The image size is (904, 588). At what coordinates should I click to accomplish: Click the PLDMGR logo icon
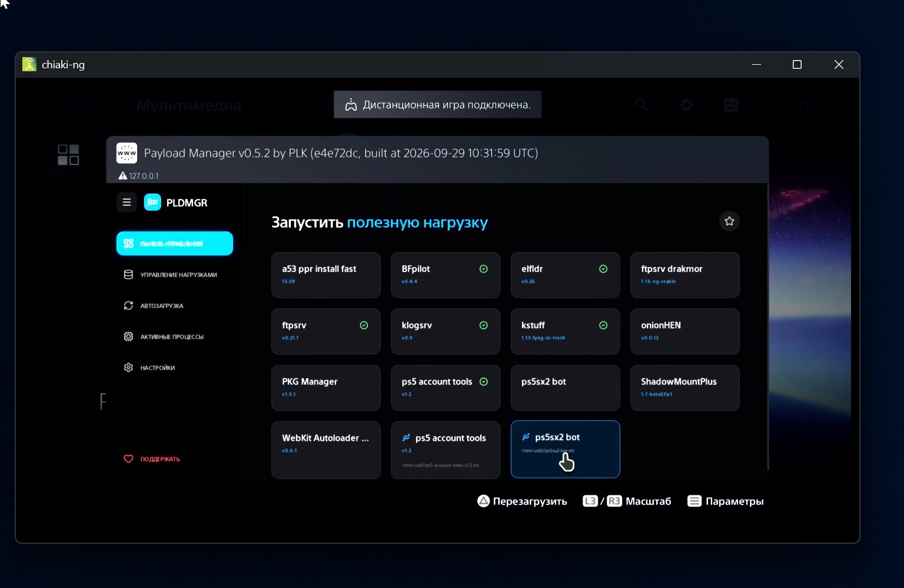click(152, 202)
